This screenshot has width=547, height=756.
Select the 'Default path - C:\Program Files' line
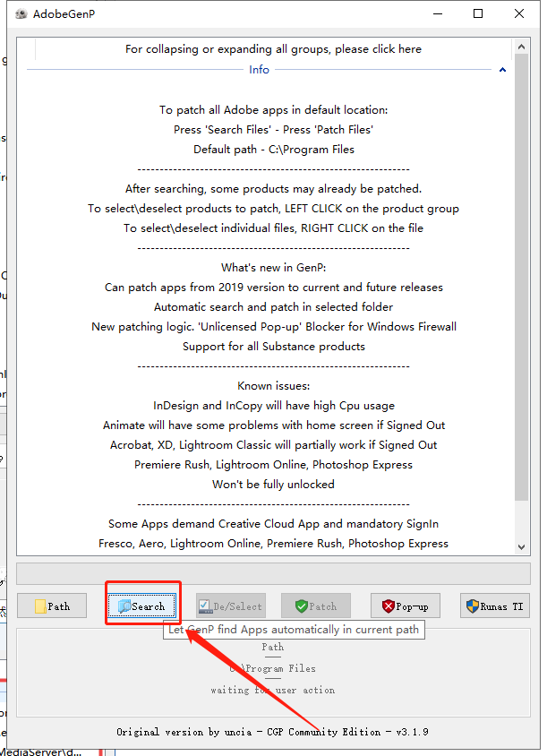pos(273,150)
